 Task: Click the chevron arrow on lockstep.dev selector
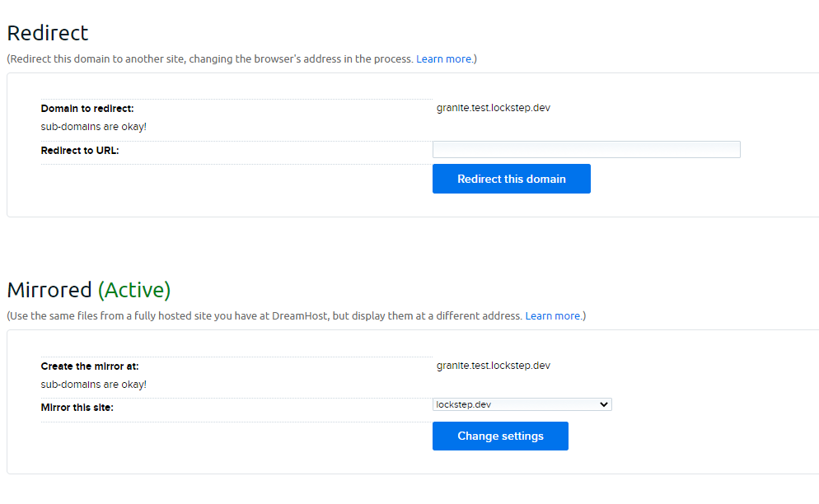coord(603,404)
